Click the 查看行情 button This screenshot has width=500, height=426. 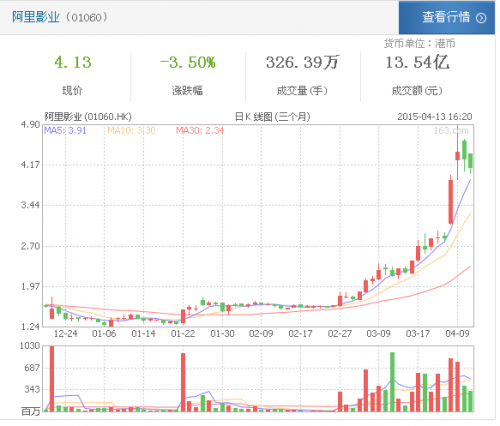[x=447, y=17]
